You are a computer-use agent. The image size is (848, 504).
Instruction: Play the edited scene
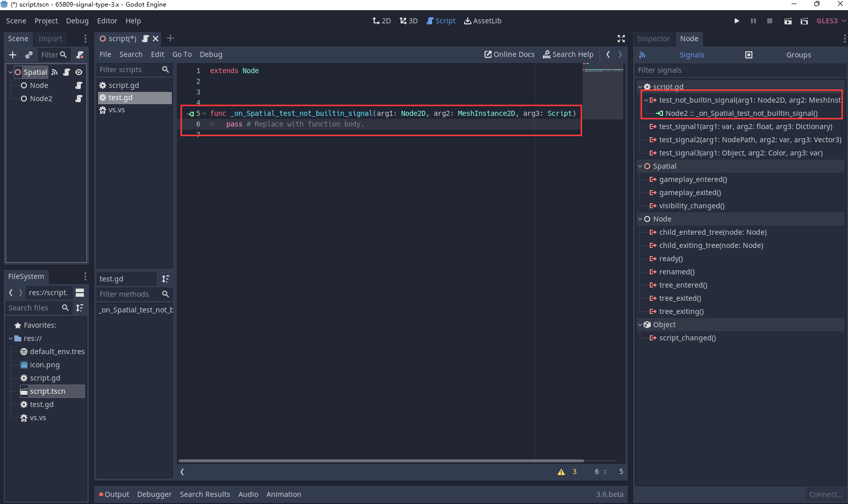(788, 21)
